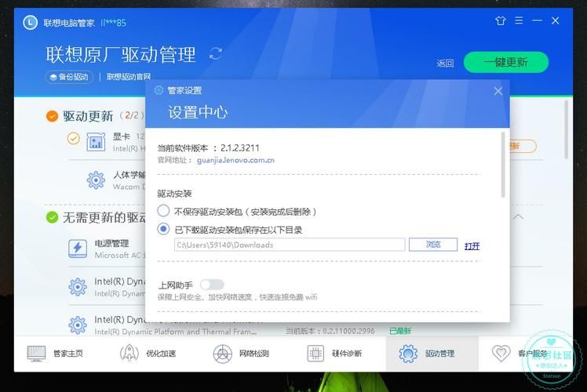Click the 客户服务 heart icon
The height and width of the screenshot is (392, 587).
click(x=501, y=354)
